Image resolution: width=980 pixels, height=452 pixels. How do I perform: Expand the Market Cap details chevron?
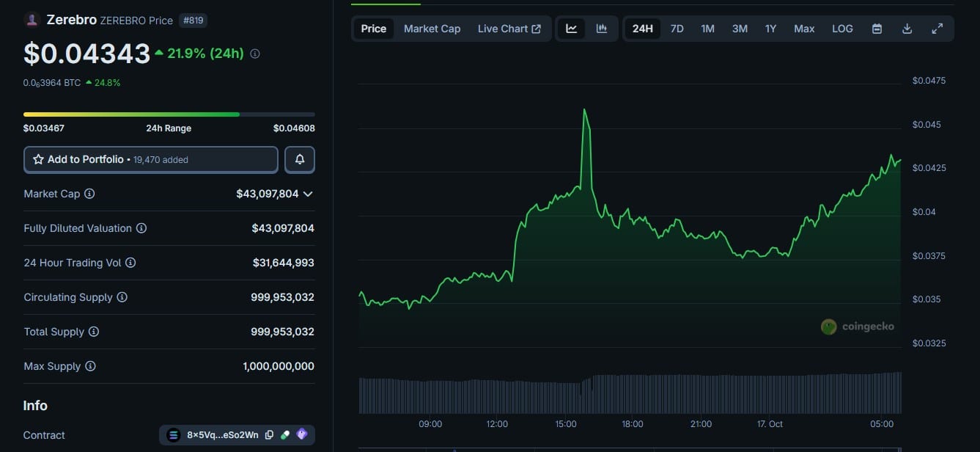308,194
